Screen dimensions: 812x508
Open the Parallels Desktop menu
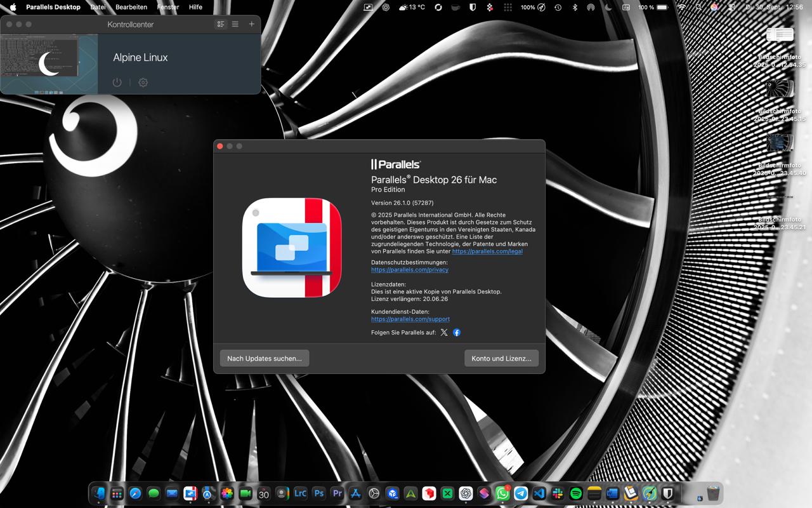click(x=53, y=7)
